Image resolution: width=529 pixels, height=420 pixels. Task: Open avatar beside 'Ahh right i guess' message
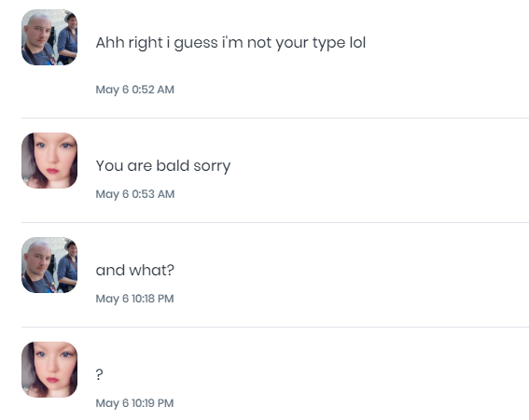tap(49, 37)
